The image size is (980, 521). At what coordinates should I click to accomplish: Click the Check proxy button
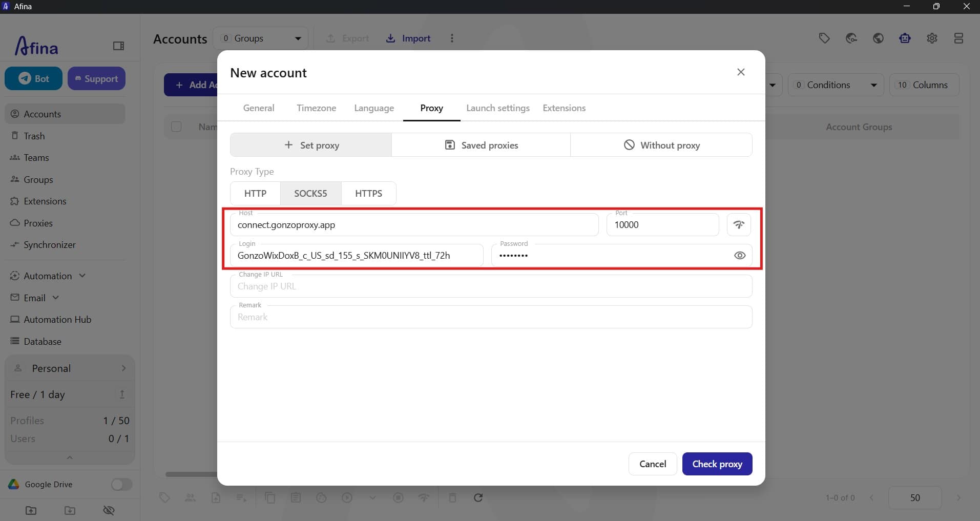tap(717, 464)
